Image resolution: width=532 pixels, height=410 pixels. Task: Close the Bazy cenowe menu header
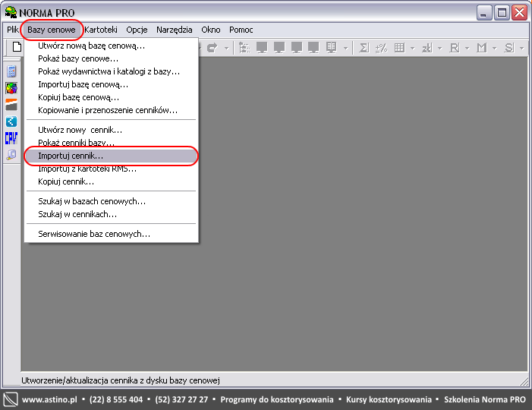pos(52,30)
